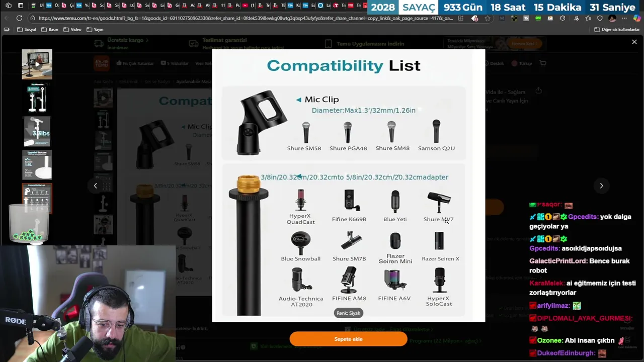
Task: Open the favorites list star icon
Action: 587,18
